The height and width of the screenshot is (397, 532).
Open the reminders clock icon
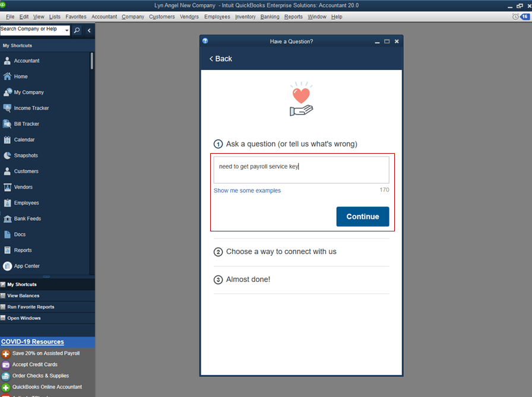coord(515,17)
